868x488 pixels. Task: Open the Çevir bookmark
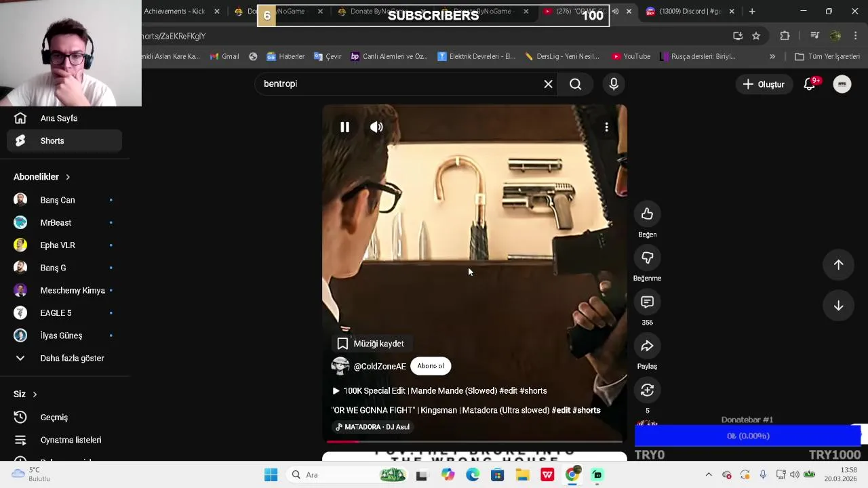coord(328,57)
